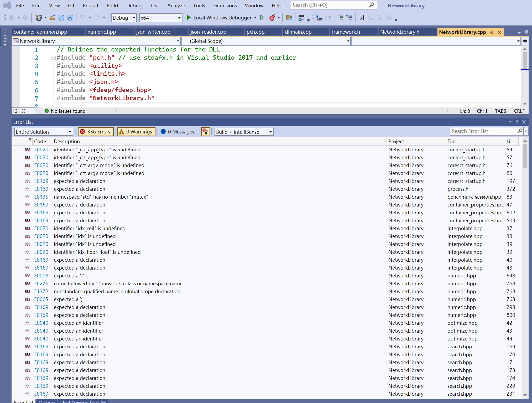Open error code E0135 link

tap(41, 197)
